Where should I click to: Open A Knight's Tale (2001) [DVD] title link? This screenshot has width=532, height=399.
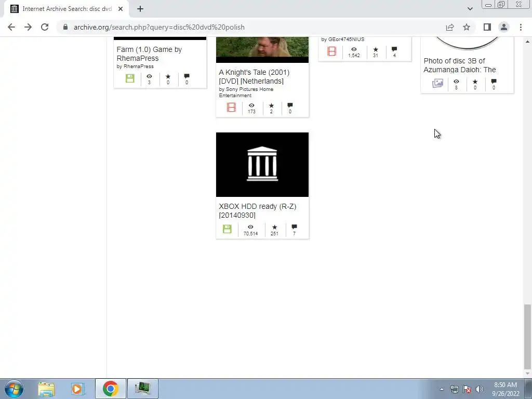click(x=254, y=77)
